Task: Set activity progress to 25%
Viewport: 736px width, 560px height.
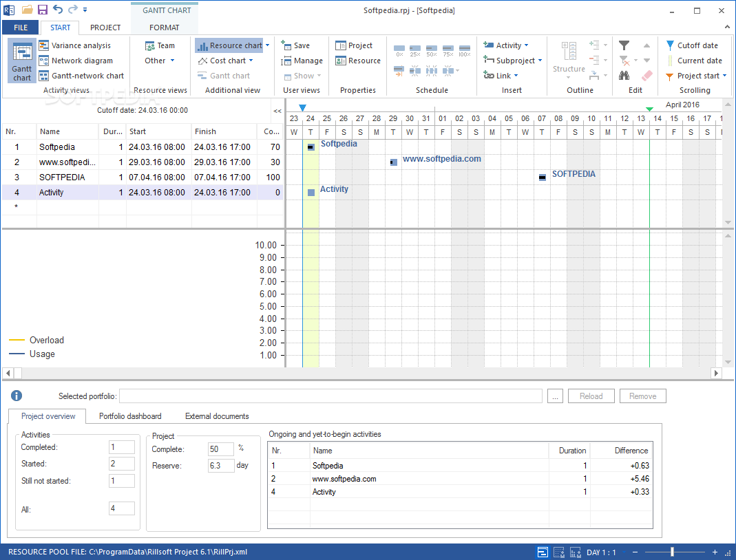Action: click(x=415, y=51)
